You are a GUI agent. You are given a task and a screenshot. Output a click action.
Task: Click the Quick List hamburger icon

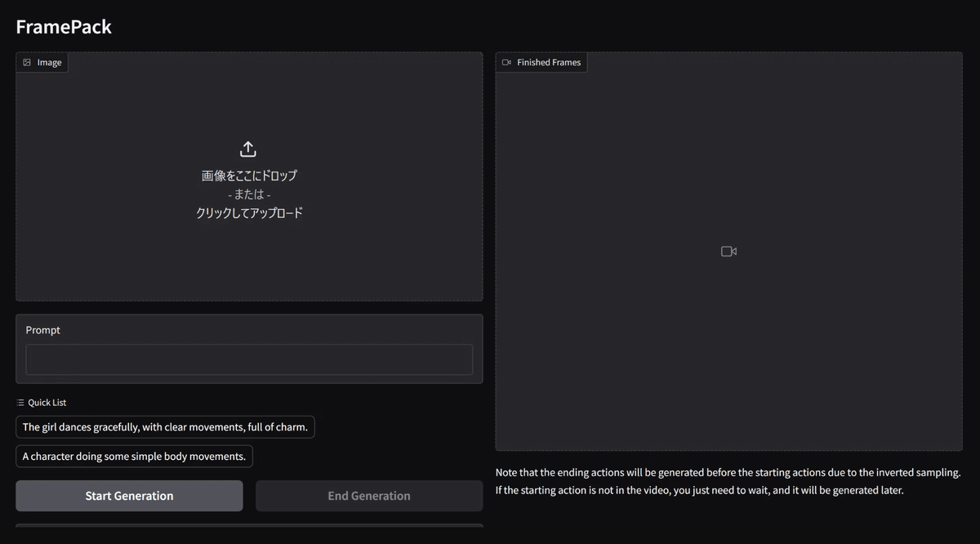pos(20,402)
